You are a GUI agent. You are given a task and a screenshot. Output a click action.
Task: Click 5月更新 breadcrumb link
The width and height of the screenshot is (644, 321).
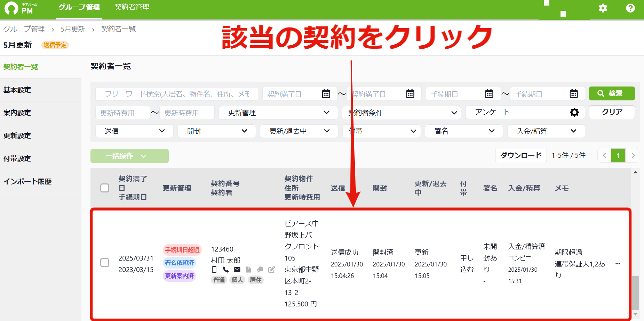point(73,29)
